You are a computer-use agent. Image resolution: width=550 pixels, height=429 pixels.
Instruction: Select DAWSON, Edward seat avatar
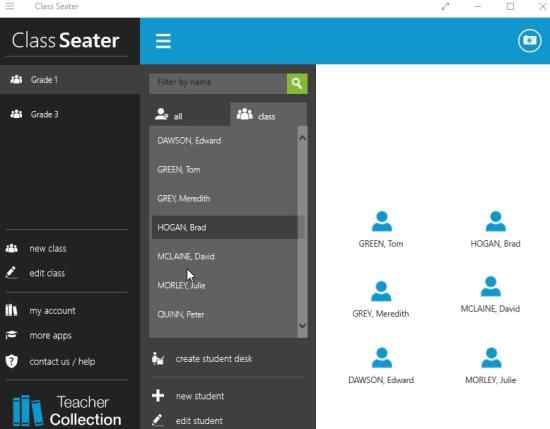[382, 358]
